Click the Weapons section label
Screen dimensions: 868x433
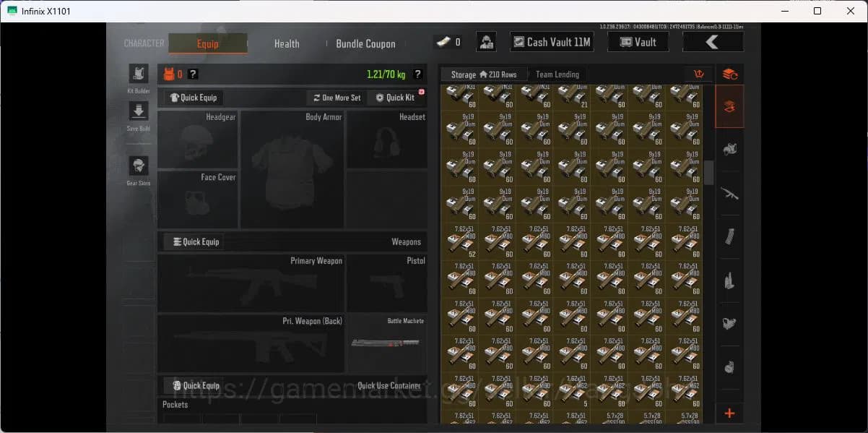[406, 242]
